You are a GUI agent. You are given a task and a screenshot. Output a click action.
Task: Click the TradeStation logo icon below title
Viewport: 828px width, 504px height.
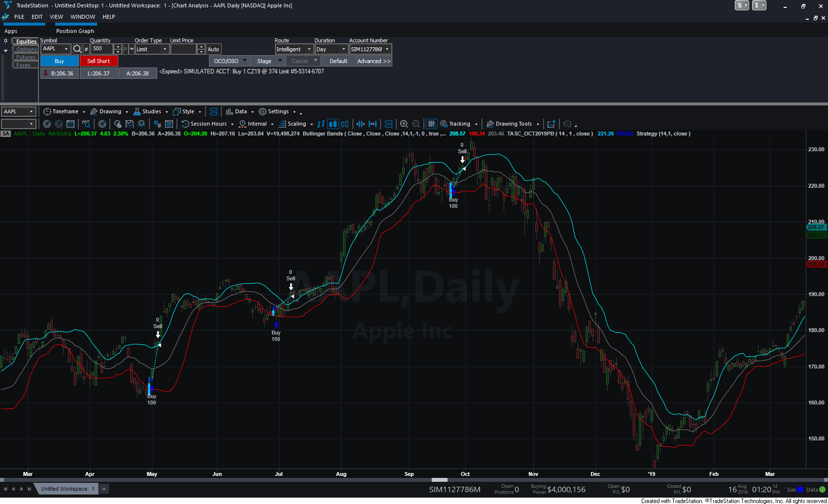point(5,17)
